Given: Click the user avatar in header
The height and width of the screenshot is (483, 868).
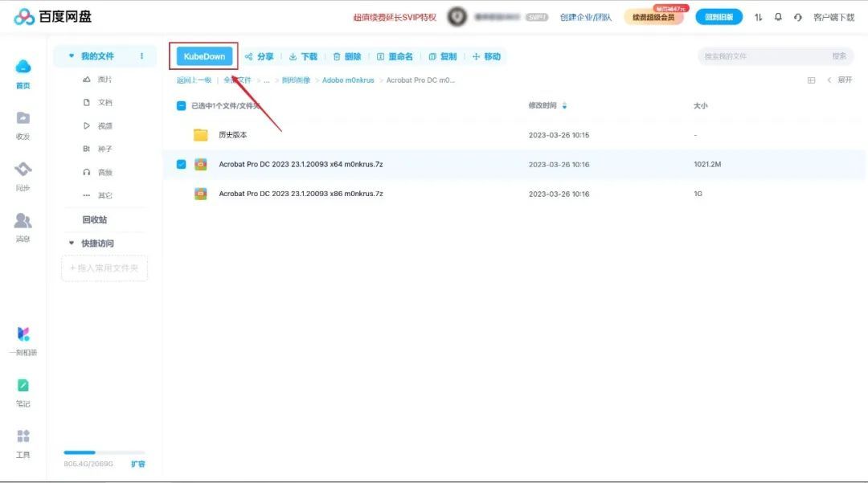Looking at the screenshot, I should click(x=457, y=17).
